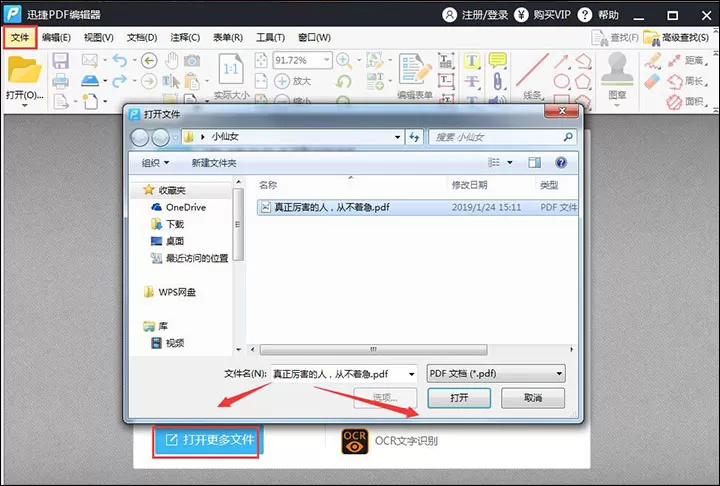Click 新建文件夹 in the dialog toolbar
Viewport: 720px width, 486px height.
point(214,163)
